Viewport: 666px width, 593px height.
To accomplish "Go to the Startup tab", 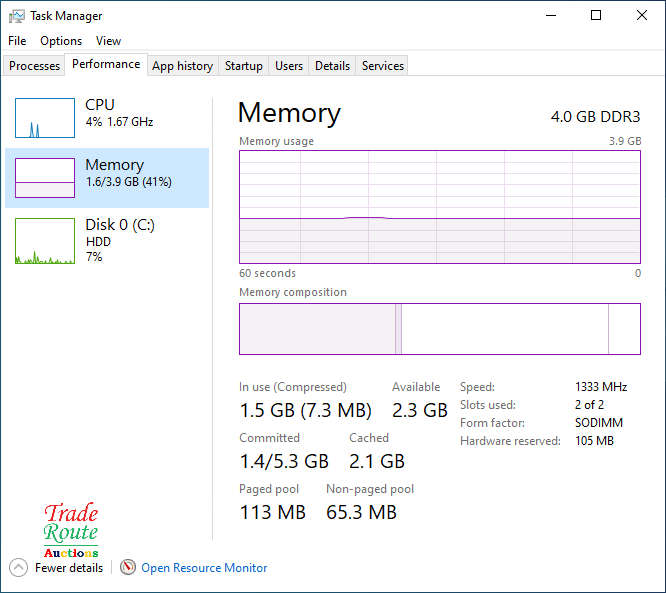I will (243, 66).
